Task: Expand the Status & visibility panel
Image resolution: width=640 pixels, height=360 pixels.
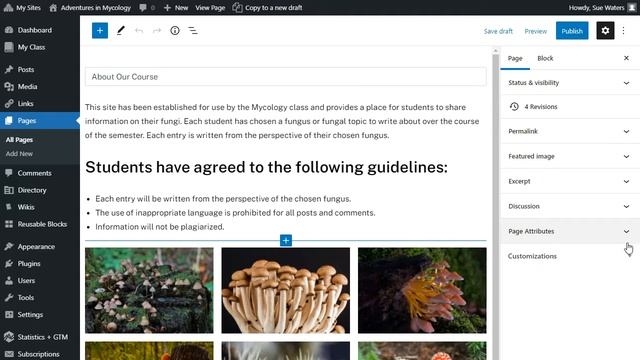Action: tap(569, 83)
